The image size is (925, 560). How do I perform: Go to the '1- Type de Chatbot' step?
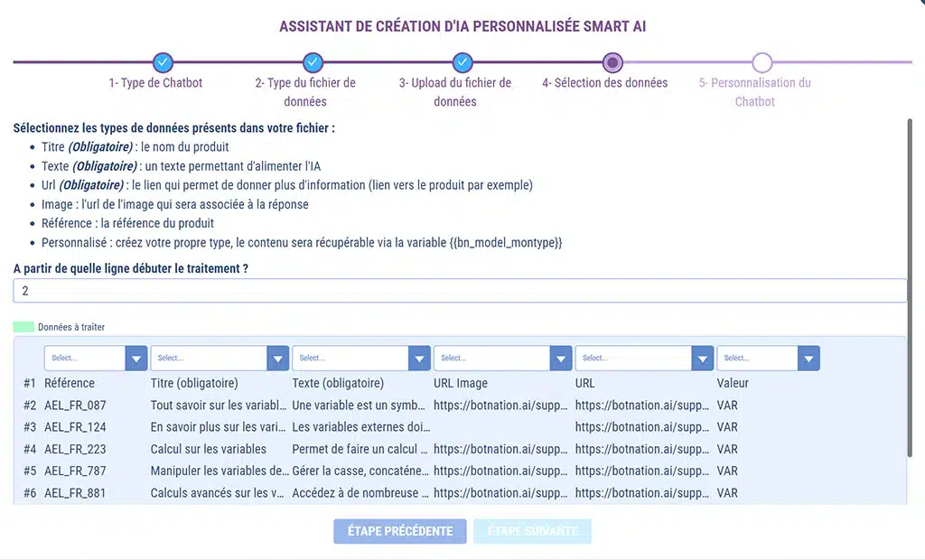[x=155, y=83]
